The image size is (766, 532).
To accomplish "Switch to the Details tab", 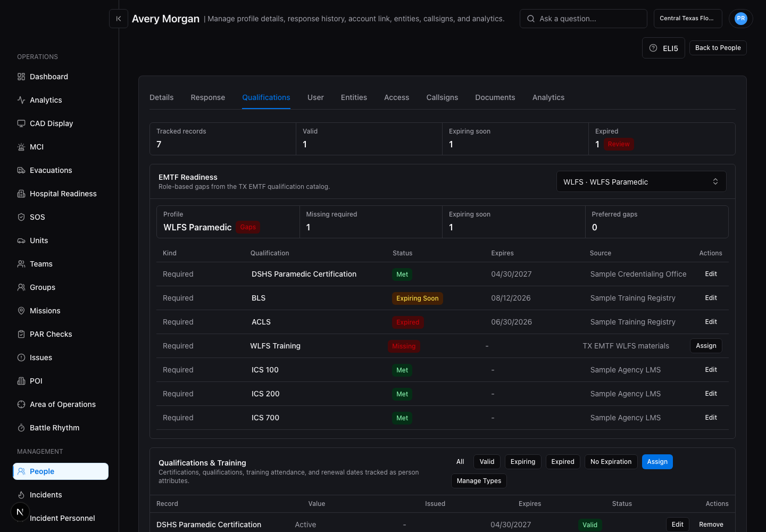I will click(x=162, y=97).
